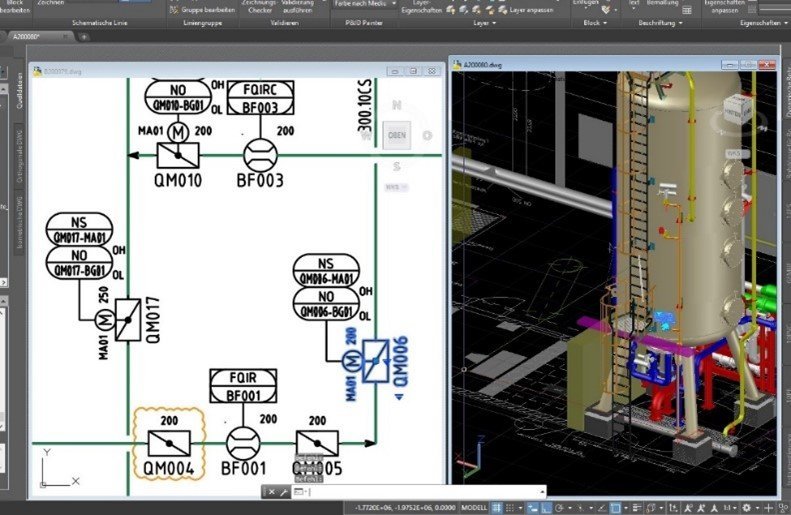Click the FQIRC BF003 instrument tag

pyautogui.click(x=260, y=98)
